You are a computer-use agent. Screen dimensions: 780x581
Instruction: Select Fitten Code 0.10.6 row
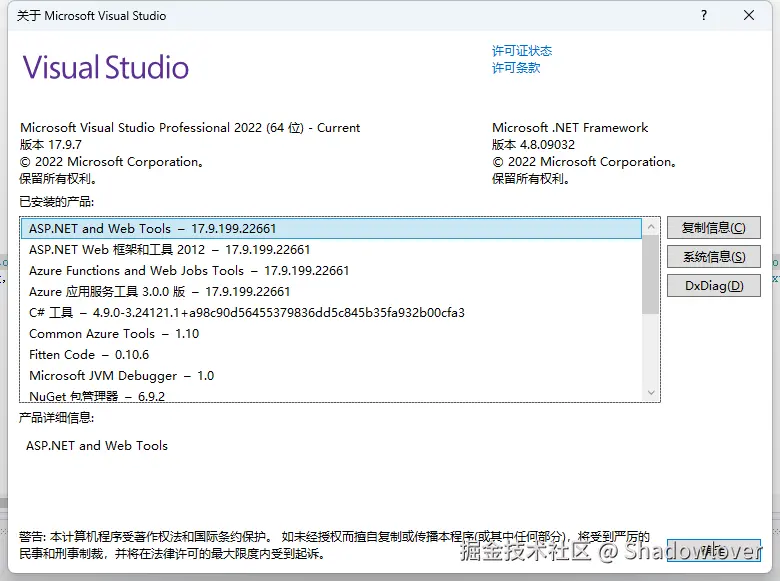coord(331,355)
